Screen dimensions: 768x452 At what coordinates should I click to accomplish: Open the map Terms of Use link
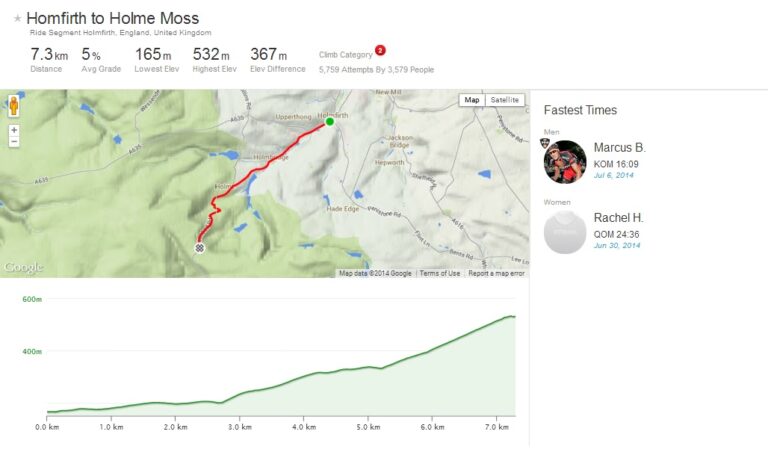click(440, 273)
